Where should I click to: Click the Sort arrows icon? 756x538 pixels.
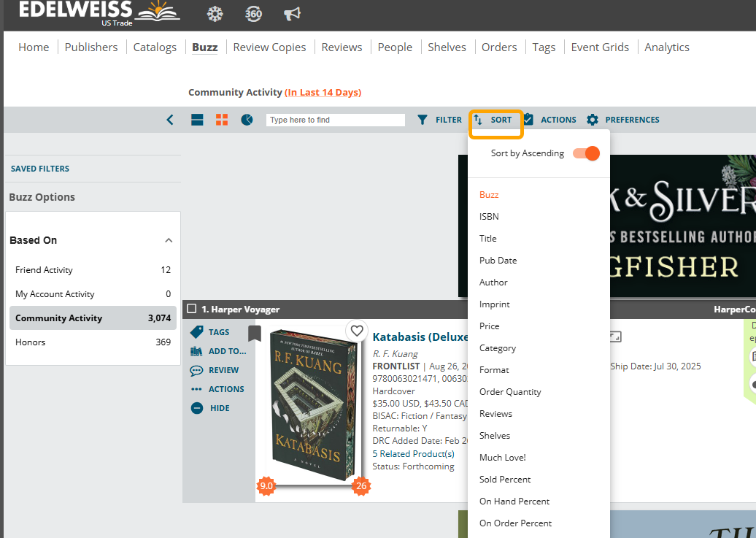(x=478, y=120)
